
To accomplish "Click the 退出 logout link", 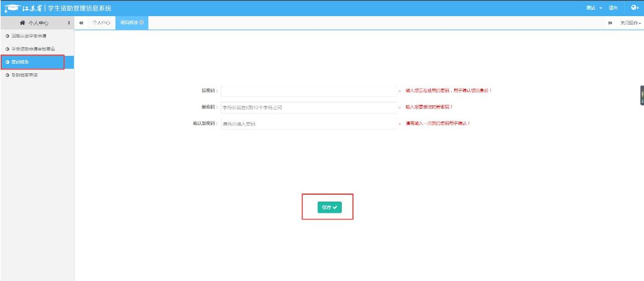I will pyautogui.click(x=613, y=8).
